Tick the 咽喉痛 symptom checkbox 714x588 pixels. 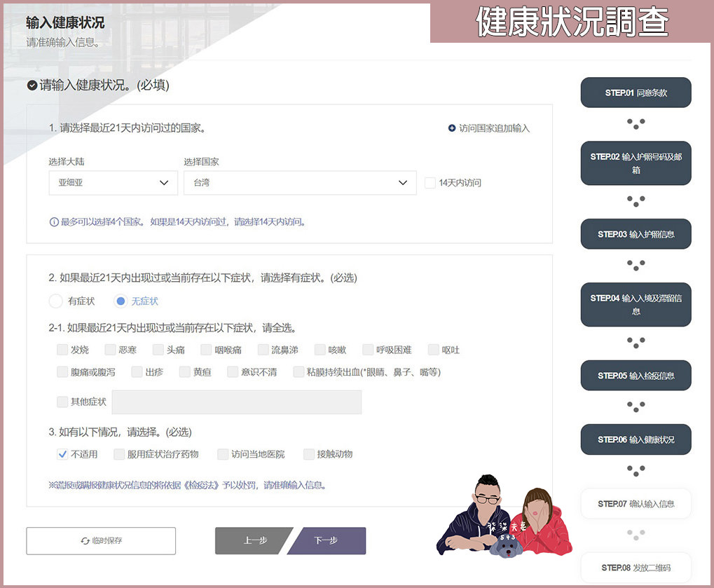pyautogui.click(x=206, y=350)
